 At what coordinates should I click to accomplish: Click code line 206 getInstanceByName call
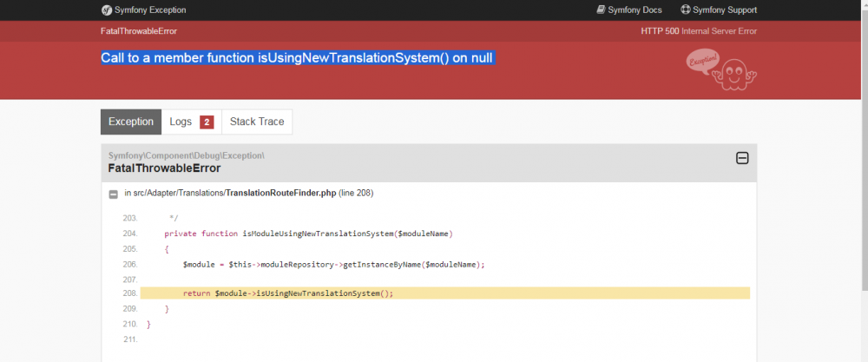pyautogui.click(x=334, y=265)
